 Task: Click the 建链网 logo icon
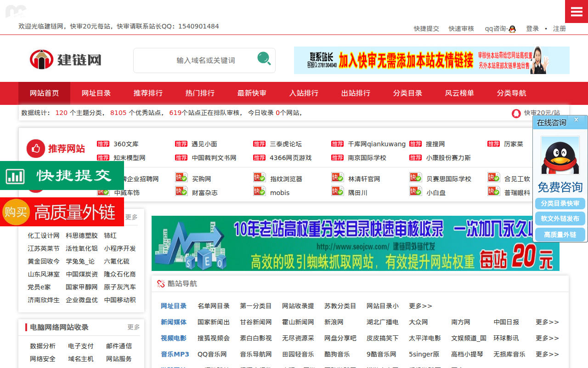point(42,59)
